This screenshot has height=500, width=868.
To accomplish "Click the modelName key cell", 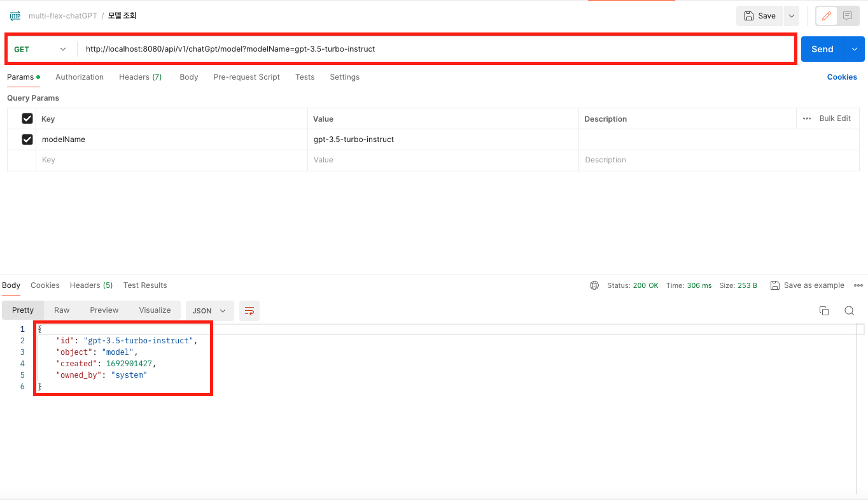I will tap(171, 139).
